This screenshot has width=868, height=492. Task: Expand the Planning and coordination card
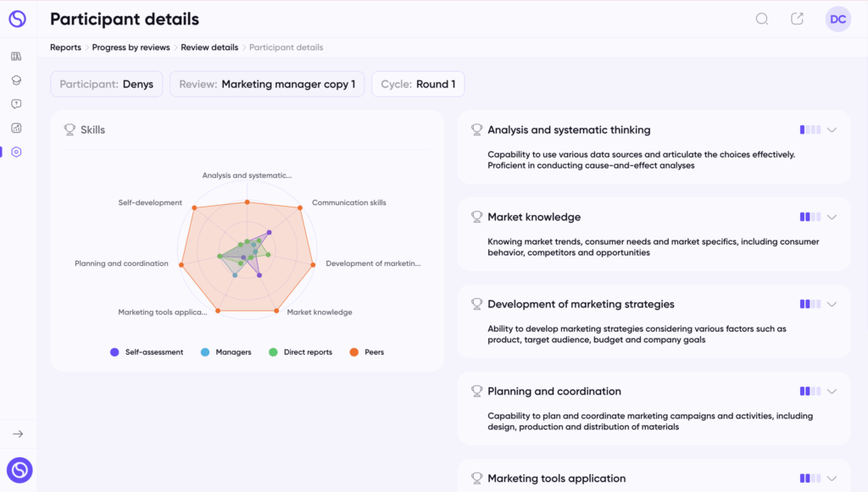[x=832, y=391]
